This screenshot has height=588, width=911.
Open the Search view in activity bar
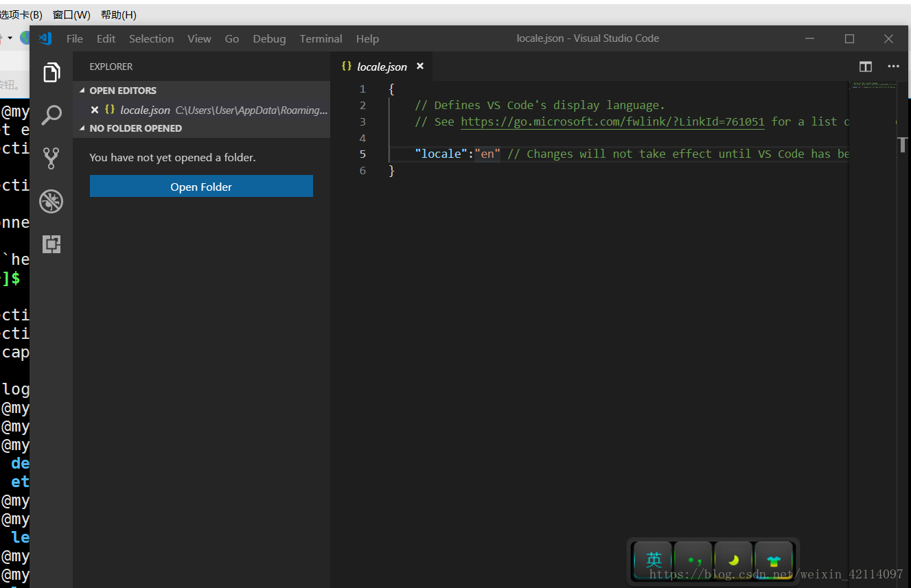[x=51, y=115]
